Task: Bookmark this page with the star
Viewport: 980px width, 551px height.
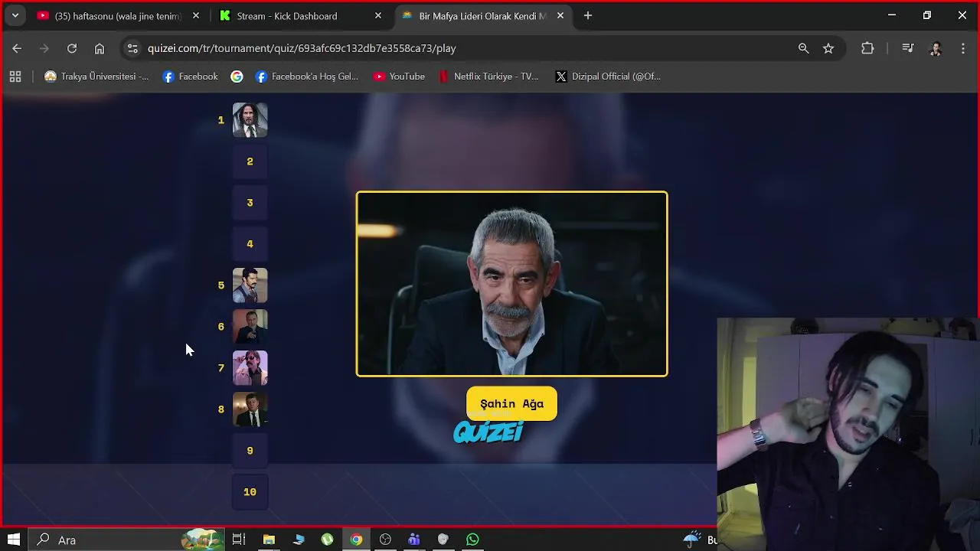Action: click(x=828, y=48)
